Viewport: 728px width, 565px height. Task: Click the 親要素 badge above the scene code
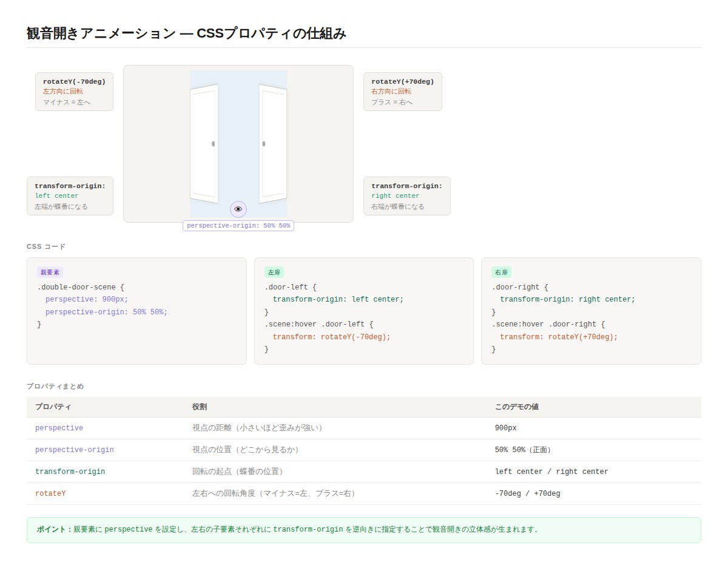(x=49, y=272)
